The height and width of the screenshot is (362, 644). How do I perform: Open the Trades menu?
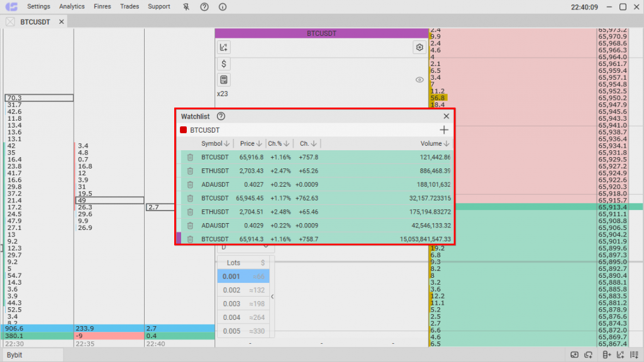(130, 7)
